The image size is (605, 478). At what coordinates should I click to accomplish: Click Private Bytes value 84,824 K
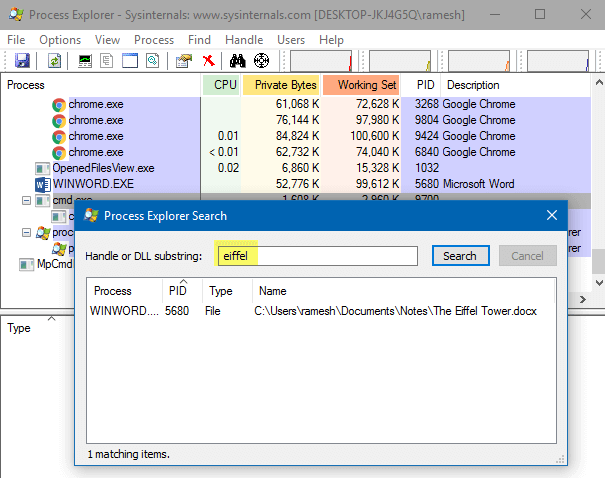[x=297, y=136]
